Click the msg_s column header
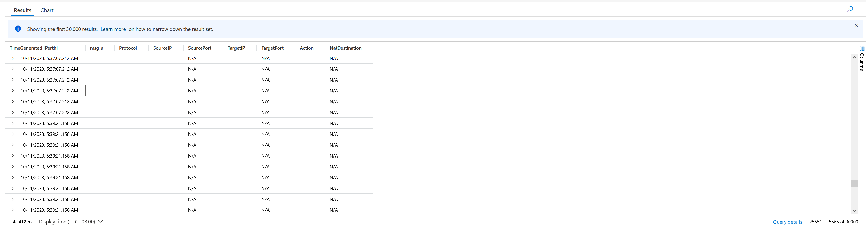 pyautogui.click(x=96, y=48)
